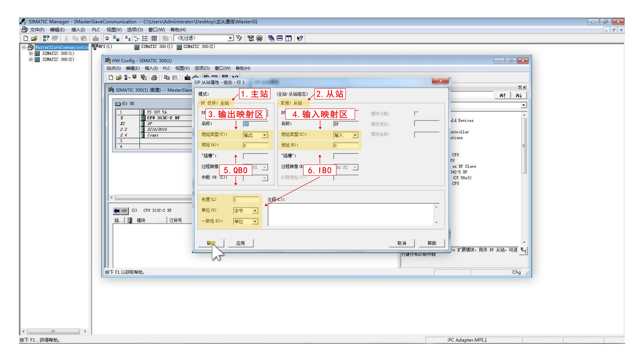This screenshot has height=362, width=644.
Task: Toggle Simulation icon in SIMATIC Manager toolbar
Action: pyautogui.click(x=259, y=38)
